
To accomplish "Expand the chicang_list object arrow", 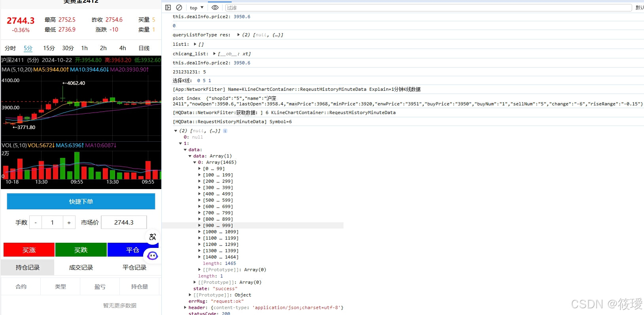I will click(x=214, y=54).
